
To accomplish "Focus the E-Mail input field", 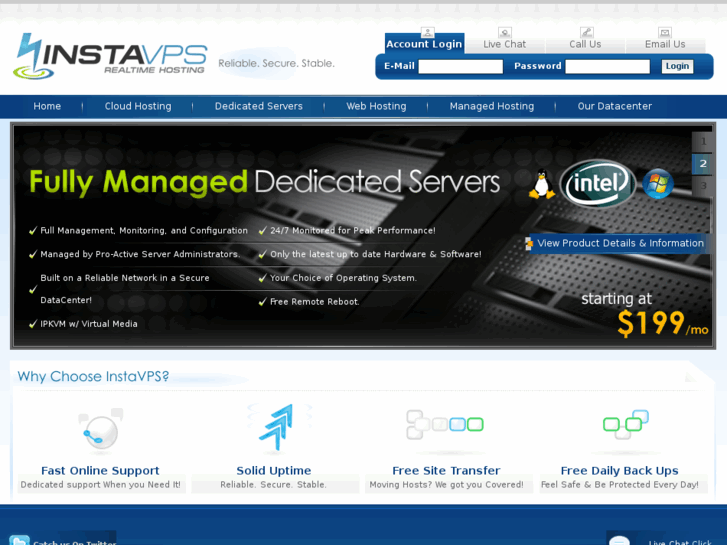I will pos(460,66).
